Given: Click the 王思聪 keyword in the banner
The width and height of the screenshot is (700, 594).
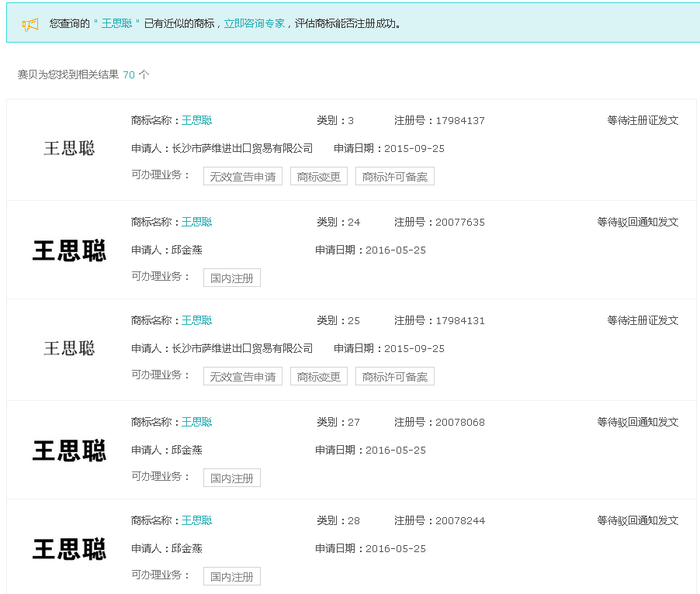Looking at the screenshot, I should point(116,23).
